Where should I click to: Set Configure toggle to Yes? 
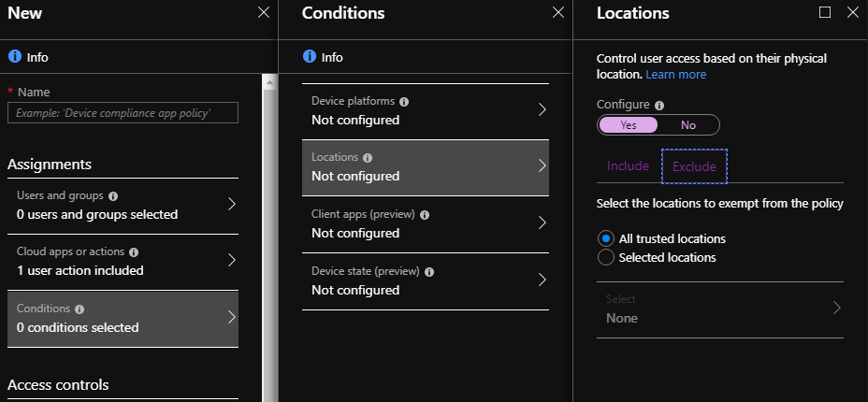(x=628, y=125)
